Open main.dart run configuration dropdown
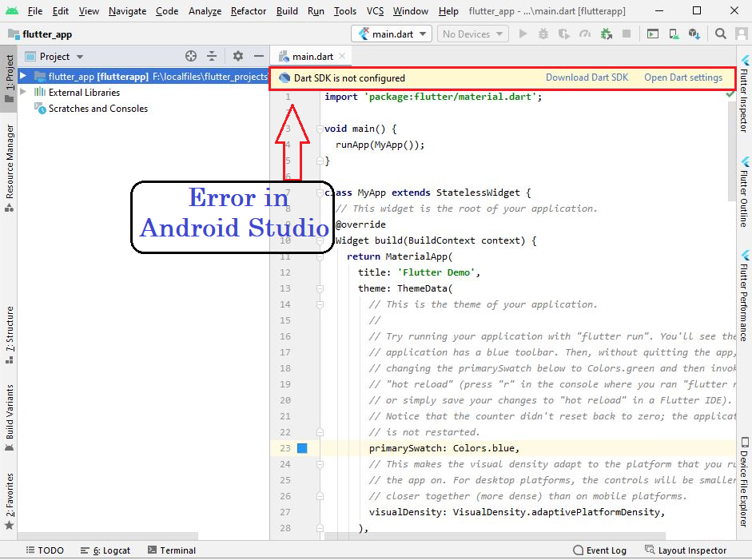The width and height of the screenshot is (752, 560). coord(392,34)
